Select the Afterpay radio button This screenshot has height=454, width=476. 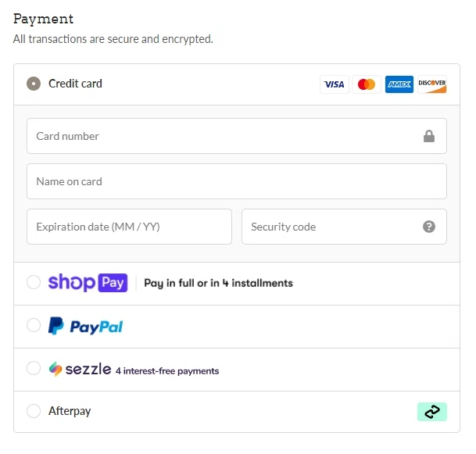[34, 411]
